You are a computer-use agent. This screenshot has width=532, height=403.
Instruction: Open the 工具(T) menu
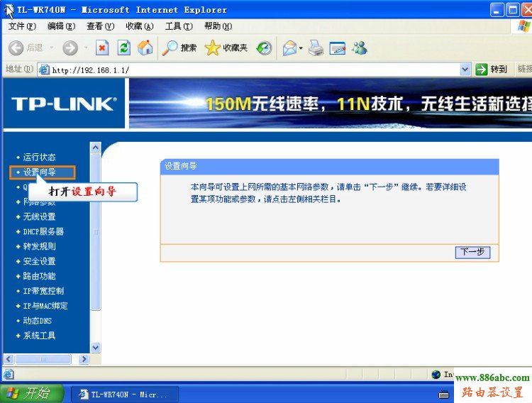click(179, 26)
